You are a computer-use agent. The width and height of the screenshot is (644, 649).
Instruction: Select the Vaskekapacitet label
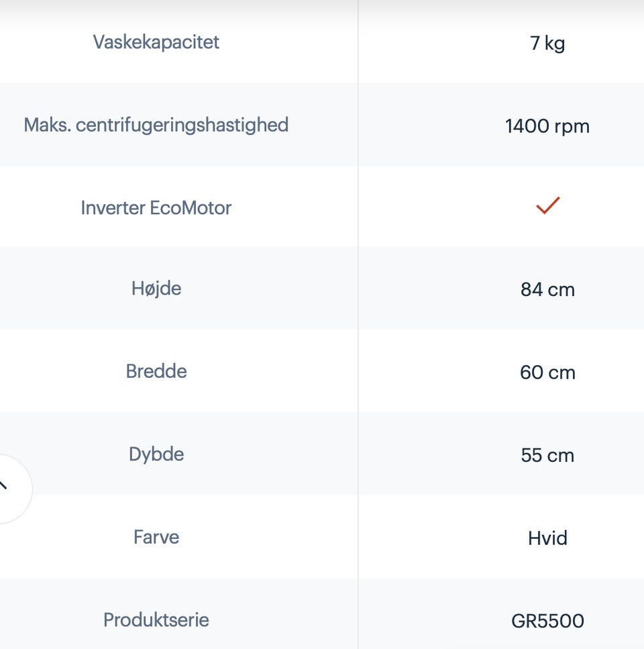(x=156, y=42)
